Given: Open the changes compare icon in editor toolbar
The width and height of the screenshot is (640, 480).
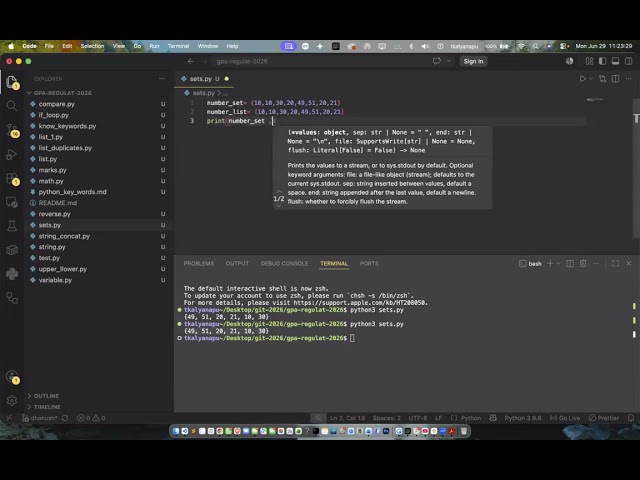Looking at the screenshot, I should 602,79.
